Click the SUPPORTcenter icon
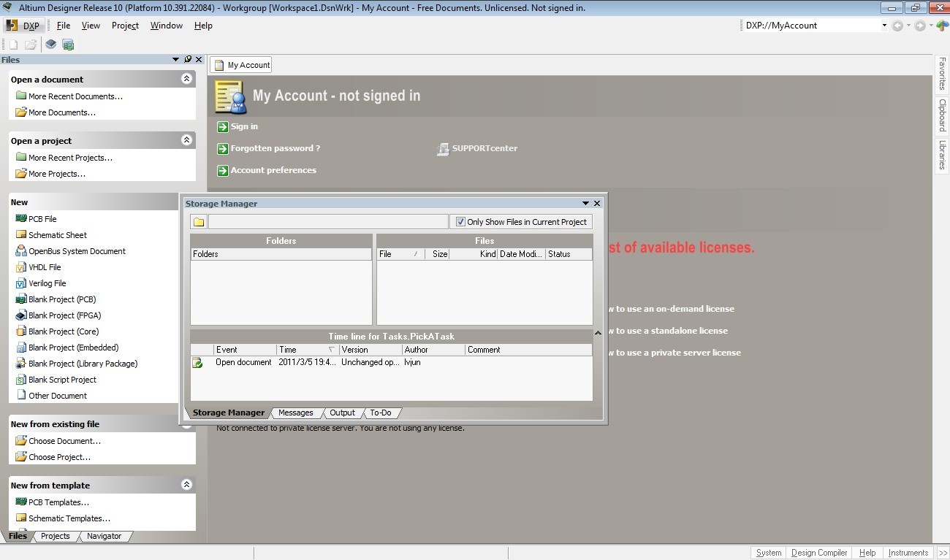 [x=443, y=149]
